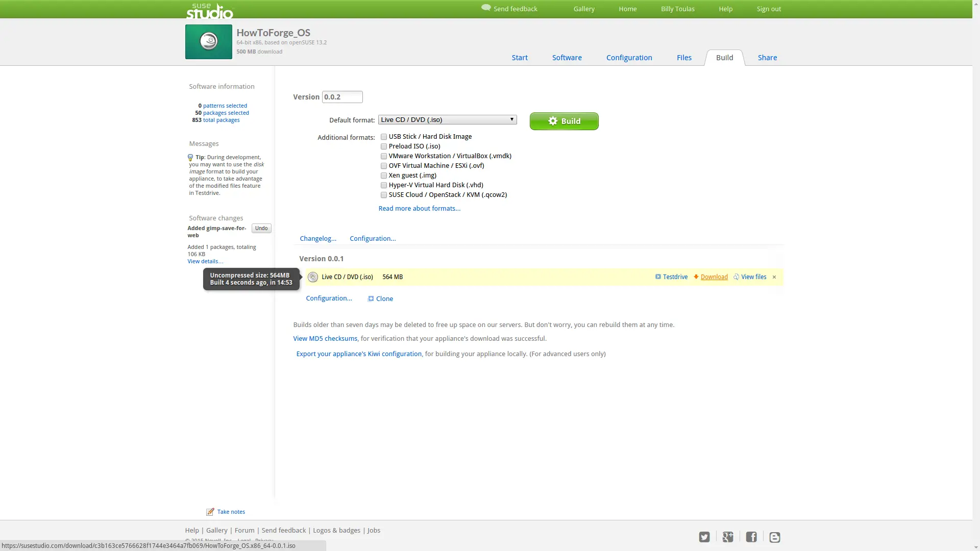Export your appliance's Kiwi configuration
Screen dimensions: 980x551
click(359, 354)
